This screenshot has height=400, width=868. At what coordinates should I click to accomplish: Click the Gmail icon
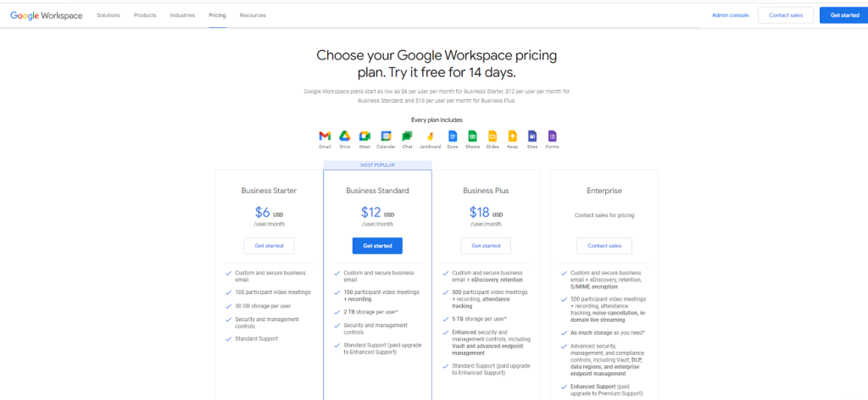point(325,136)
